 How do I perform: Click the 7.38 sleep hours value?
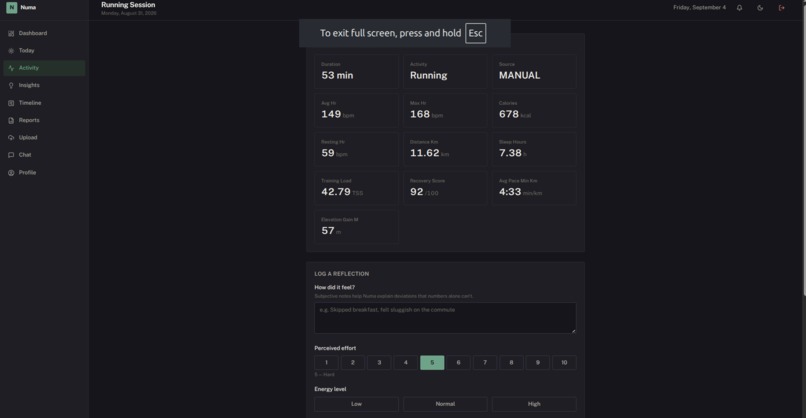[x=512, y=153]
